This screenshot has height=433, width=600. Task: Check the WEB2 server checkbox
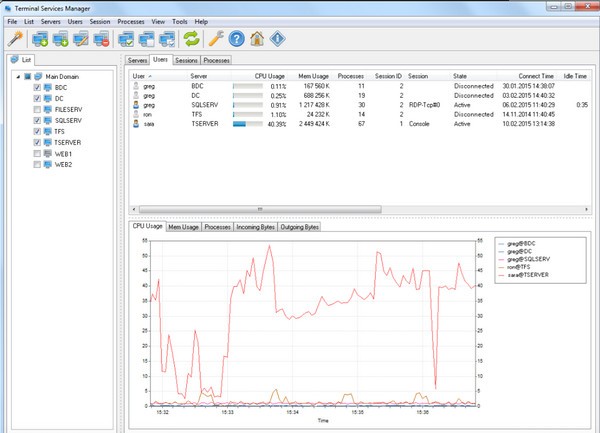[37, 164]
